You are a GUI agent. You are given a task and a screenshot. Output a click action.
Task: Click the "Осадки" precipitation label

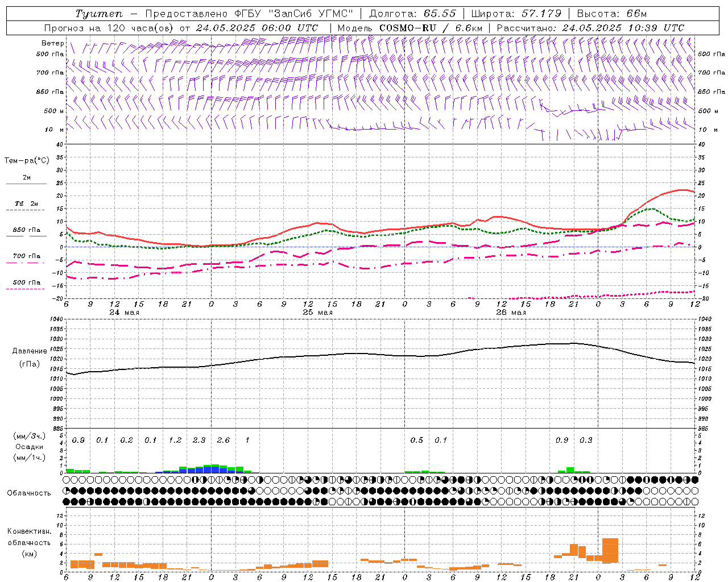pos(28,447)
